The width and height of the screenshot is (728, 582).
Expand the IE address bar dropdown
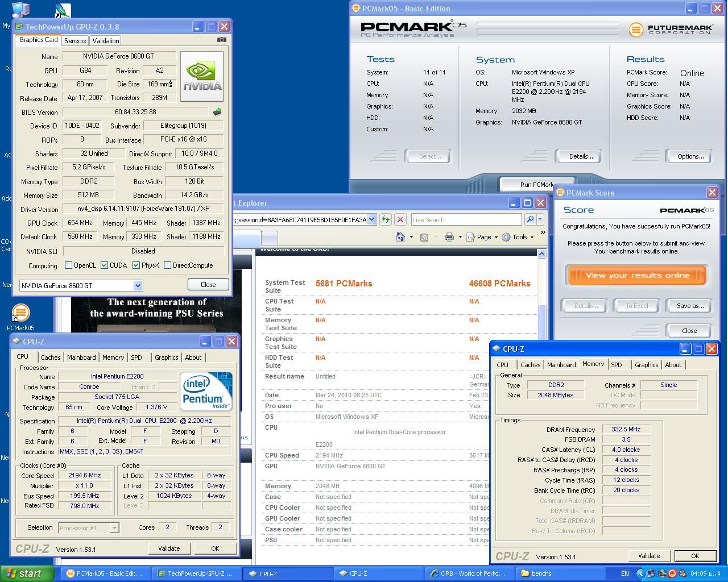tap(371, 219)
